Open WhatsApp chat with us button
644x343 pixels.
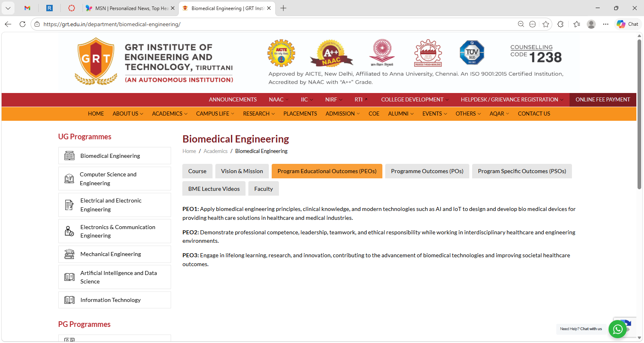[x=617, y=329]
